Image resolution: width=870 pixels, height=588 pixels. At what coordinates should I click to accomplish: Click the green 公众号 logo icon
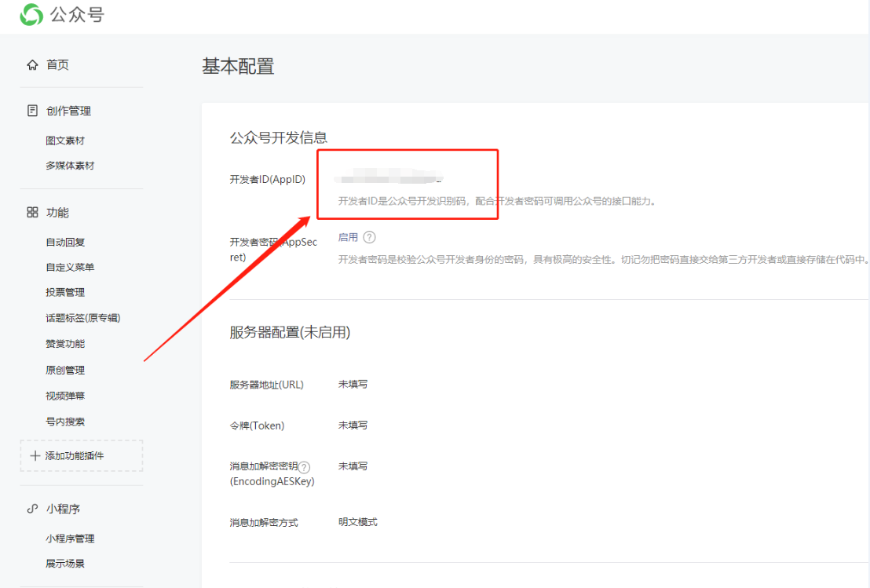[x=32, y=14]
